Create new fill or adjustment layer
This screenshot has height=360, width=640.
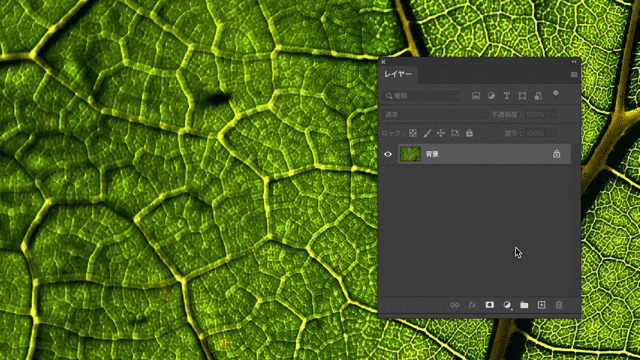[507, 305]
